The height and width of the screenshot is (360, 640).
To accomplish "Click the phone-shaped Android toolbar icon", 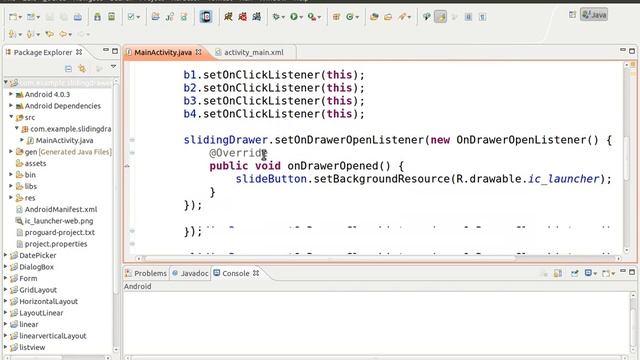I will pyautogui.click(x=206, y=17).
